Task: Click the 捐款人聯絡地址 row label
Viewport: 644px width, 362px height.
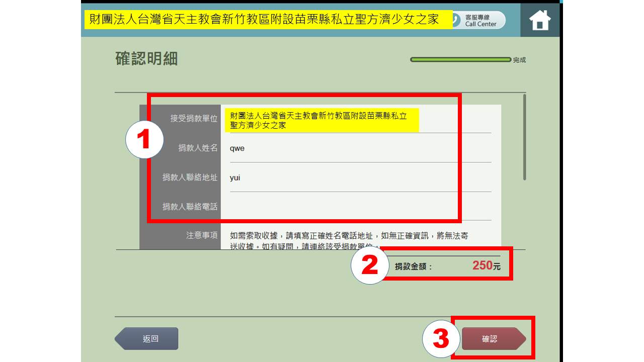Action: (190, 177)
